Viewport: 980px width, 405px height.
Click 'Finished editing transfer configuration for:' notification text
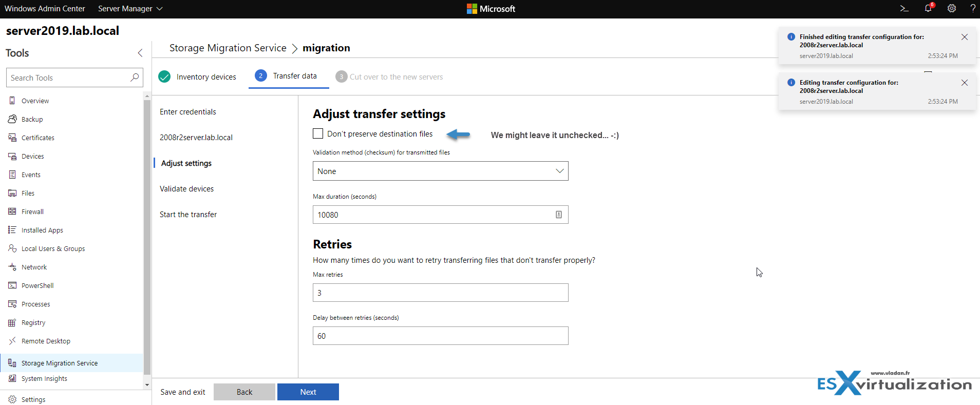861,37
